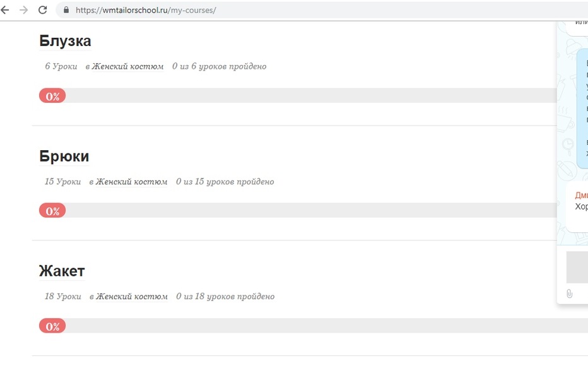Open the Брюки course title
The image size is (588, 378).
tap(64, 156)
